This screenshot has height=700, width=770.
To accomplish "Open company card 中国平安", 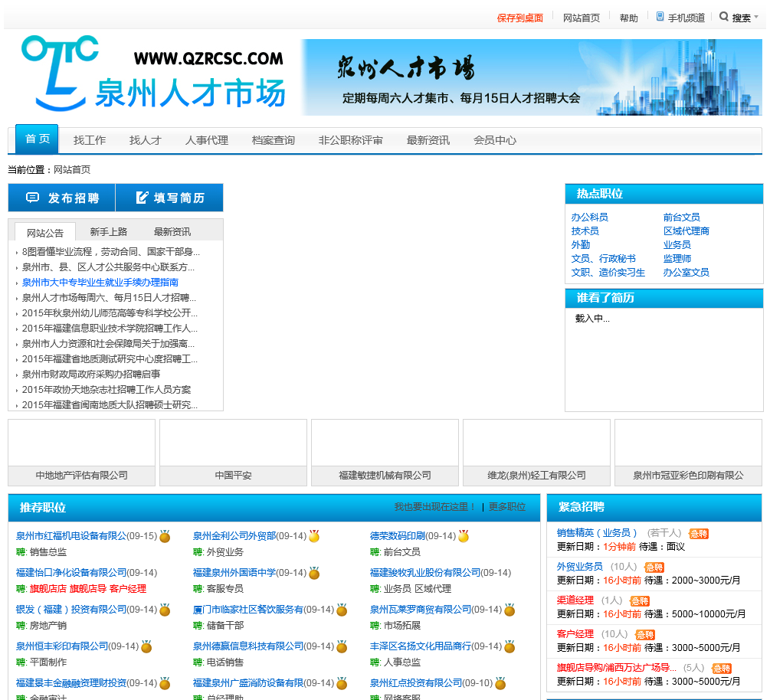I will pyautogui.click(x=233, y=453).
